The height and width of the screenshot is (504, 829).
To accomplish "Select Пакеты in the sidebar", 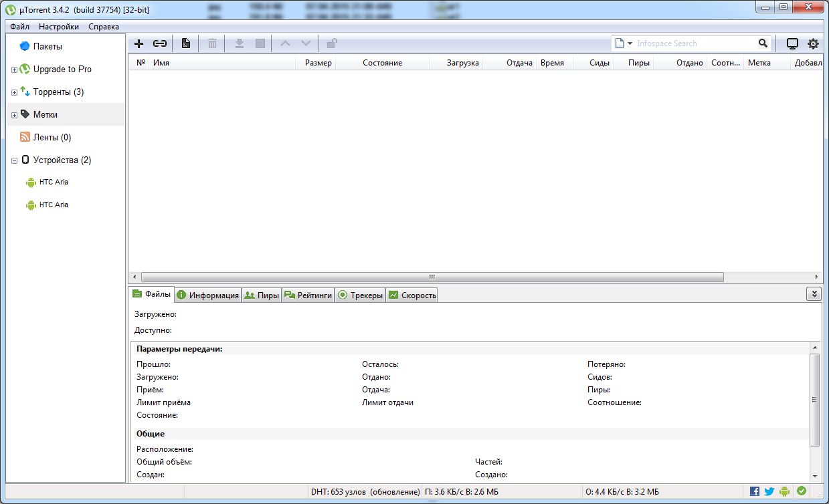I will 48,46.
